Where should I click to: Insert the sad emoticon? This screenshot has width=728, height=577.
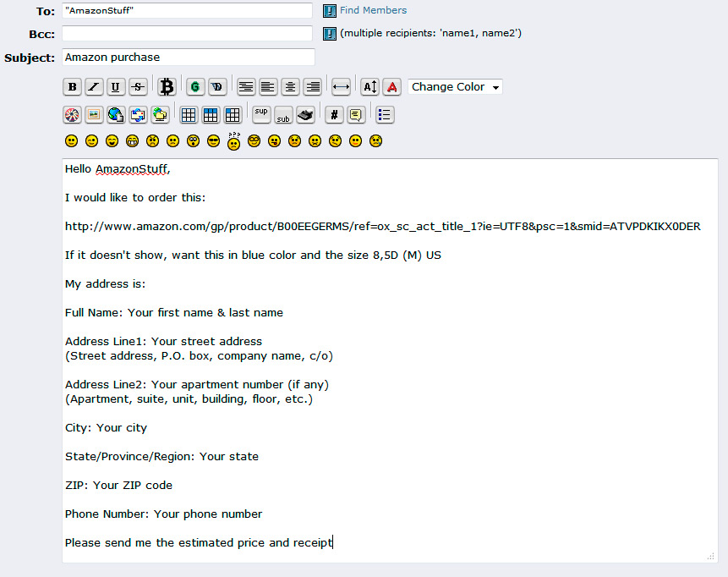click(x=172, y=141)
